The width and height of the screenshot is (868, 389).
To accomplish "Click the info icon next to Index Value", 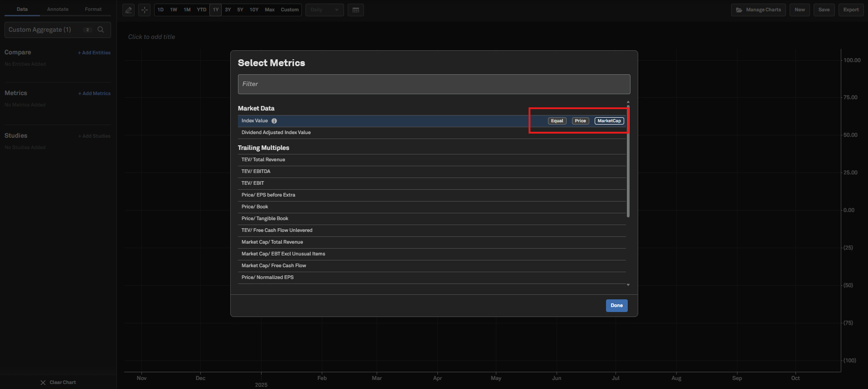I will click(274, 121).
